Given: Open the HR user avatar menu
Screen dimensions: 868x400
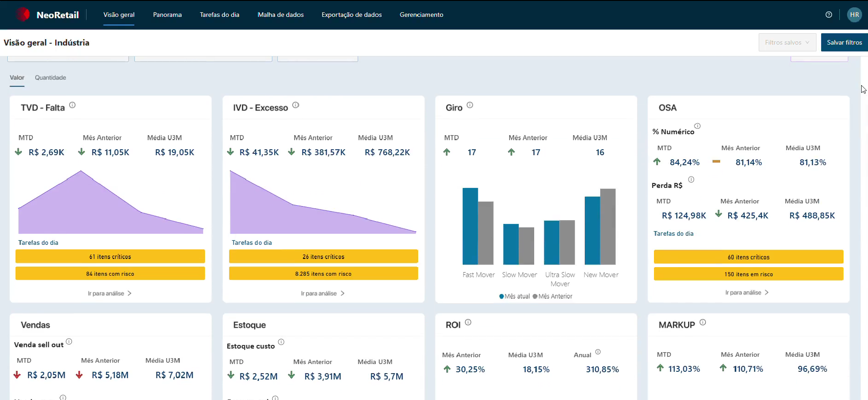Looking at the screenshot, I should [x=854, y=15].
